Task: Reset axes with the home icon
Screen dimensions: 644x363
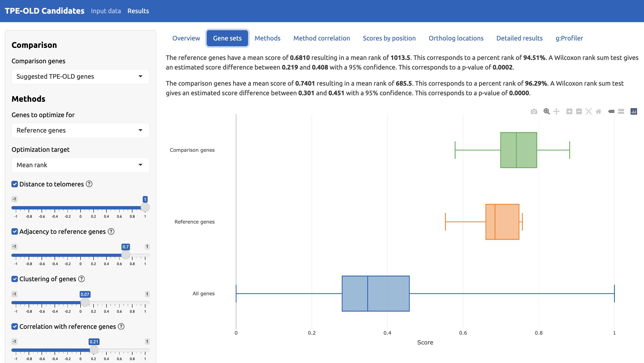Action: 598,111
